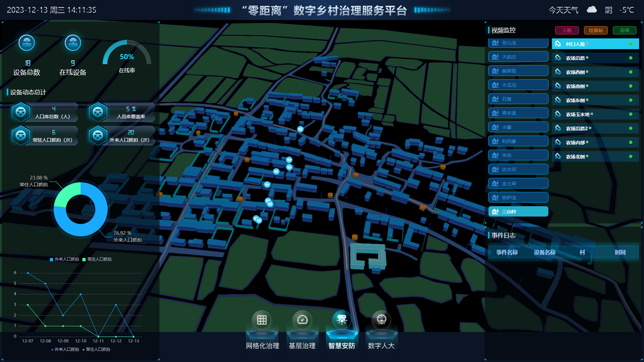Click green status dot of 农场内部
Screen dimensions: 644x362
(630, 142)
